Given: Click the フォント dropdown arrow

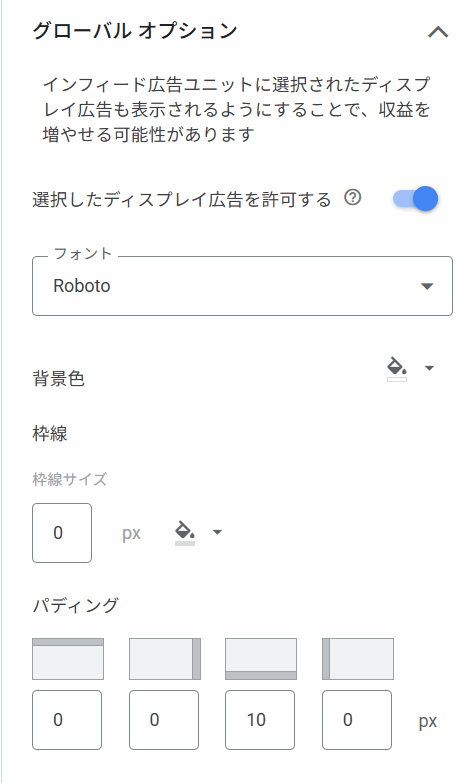Looking at the screenshot, I should click(x=427, y=287).
